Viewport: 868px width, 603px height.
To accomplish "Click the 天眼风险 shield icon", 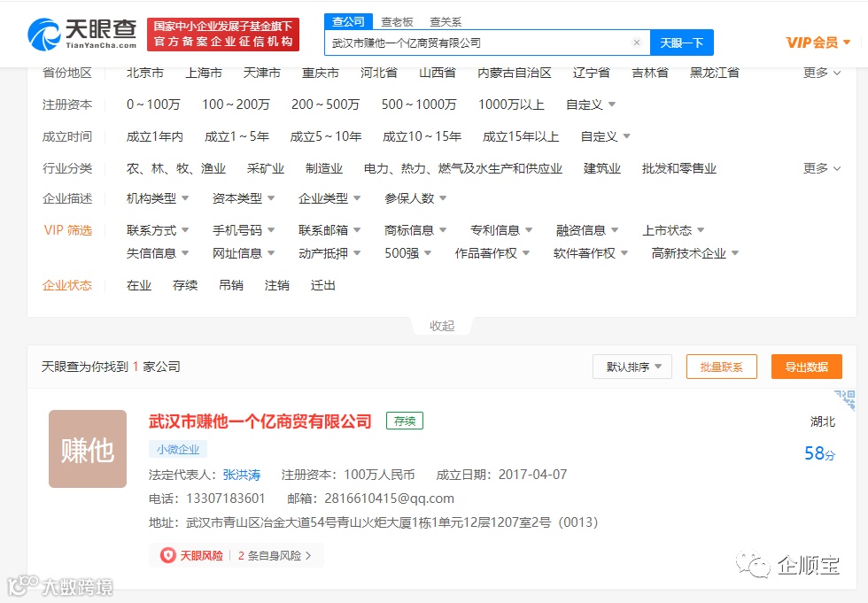I will [x=167, y=555].
